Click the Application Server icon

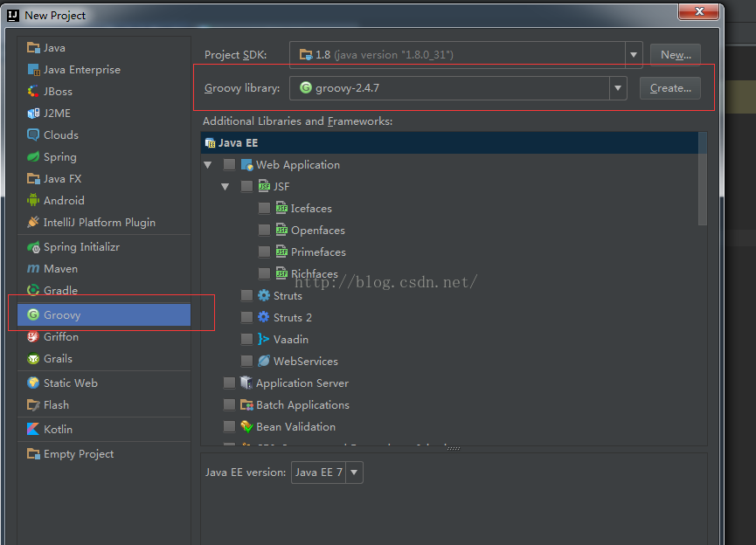coord(246,383)
